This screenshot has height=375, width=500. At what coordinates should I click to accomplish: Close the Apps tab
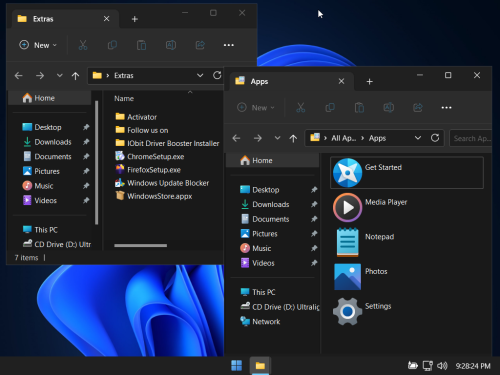click(x=341, y=81)
